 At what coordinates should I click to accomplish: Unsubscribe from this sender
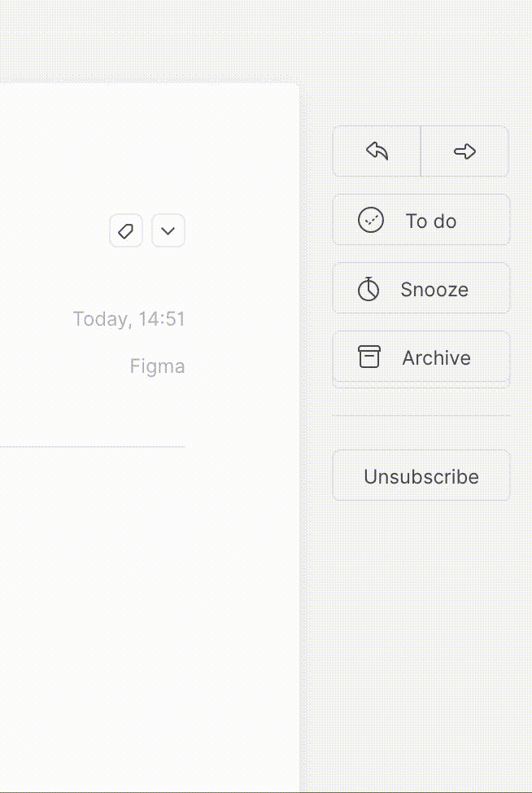point(421,475)
